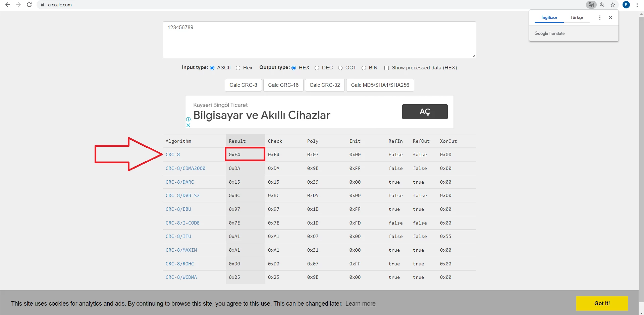Select OCT output type
This screenshot has width=644, height=315.
pos(340,68)
